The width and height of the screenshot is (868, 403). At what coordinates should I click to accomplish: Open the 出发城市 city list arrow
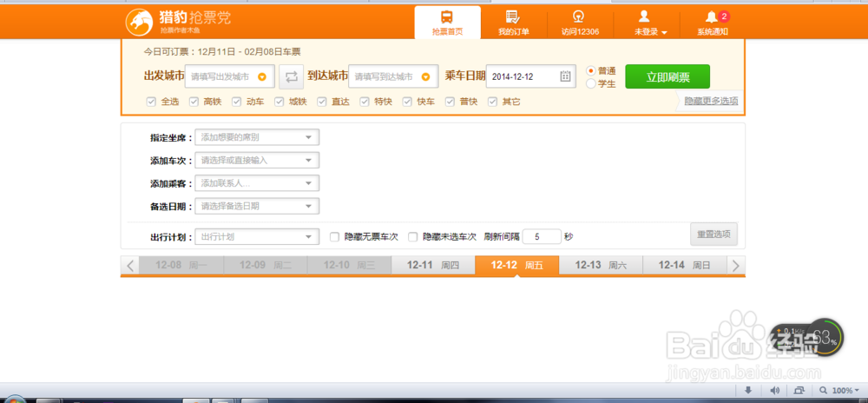[x=262, y=77]
